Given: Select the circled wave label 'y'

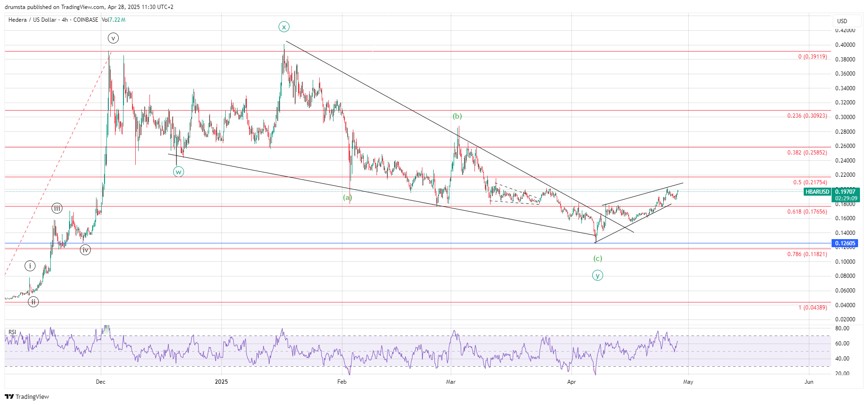Looking at the screenshot, I should 597,276.
